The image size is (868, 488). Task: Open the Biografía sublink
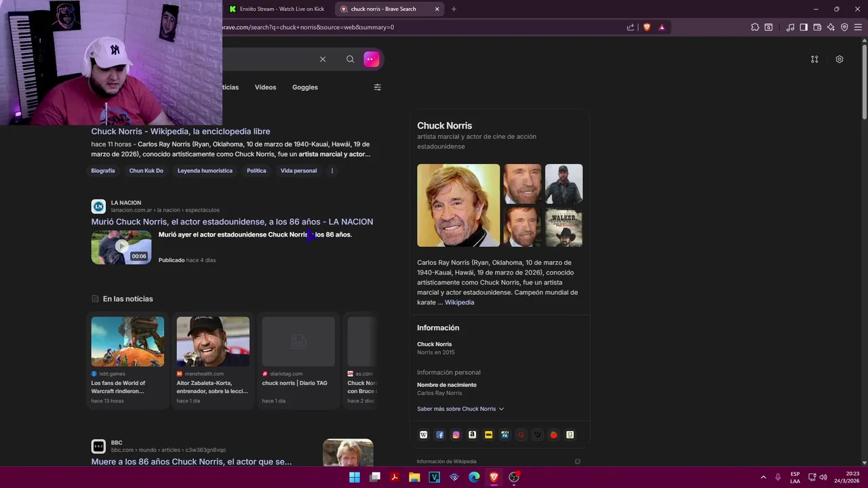[x=103, y=171]
